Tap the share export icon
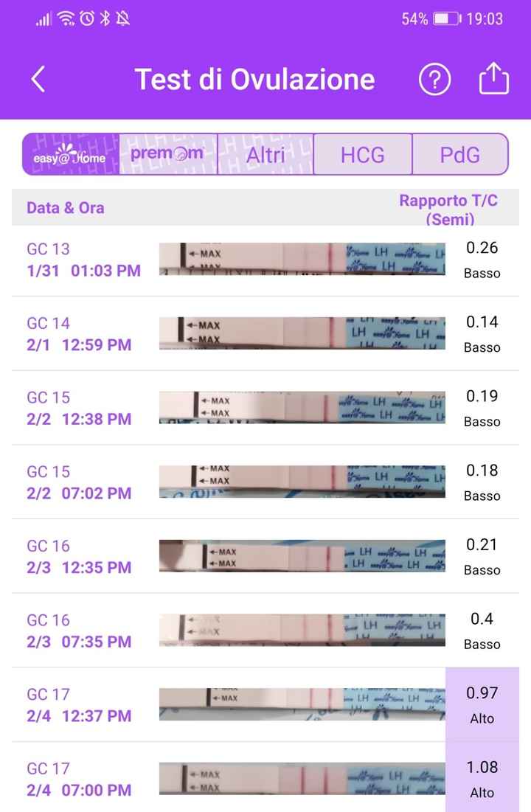This screenshot has height=812, width=531. point(494,79)
